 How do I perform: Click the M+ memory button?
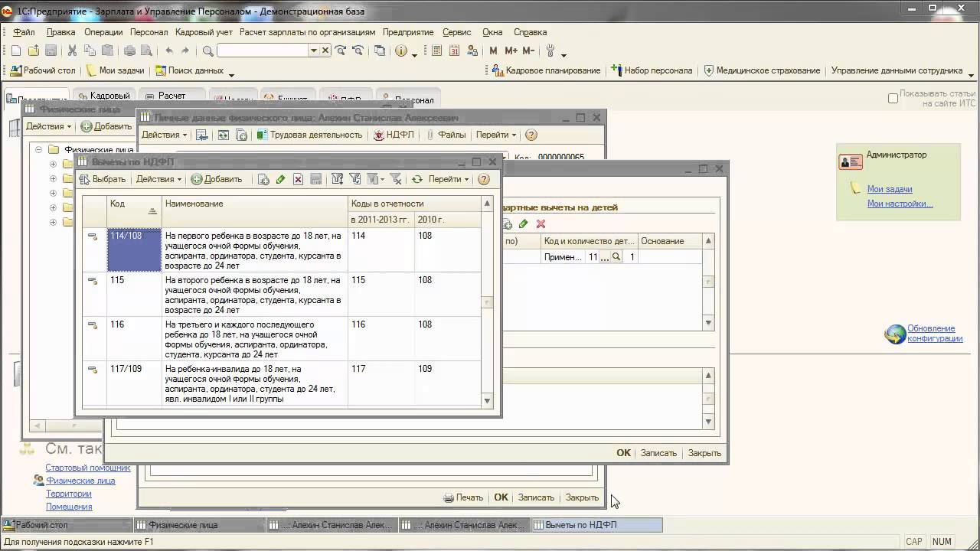coord(511,51)
